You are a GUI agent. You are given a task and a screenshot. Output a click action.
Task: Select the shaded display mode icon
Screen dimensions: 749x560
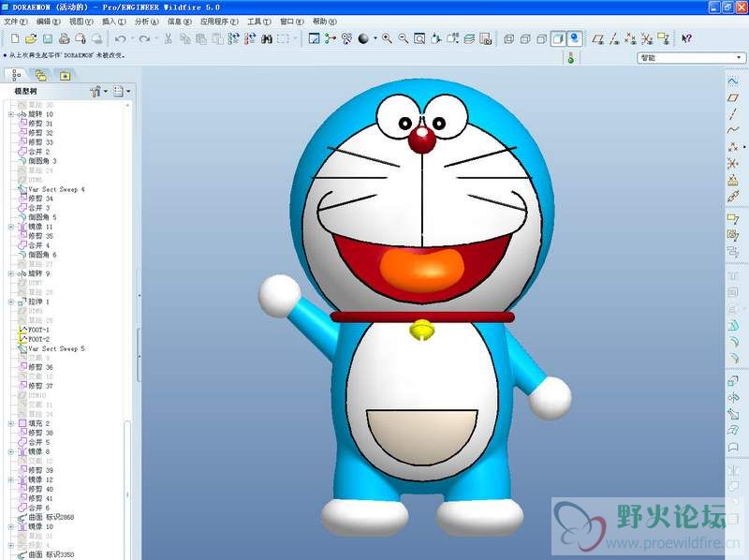[558, 38]
